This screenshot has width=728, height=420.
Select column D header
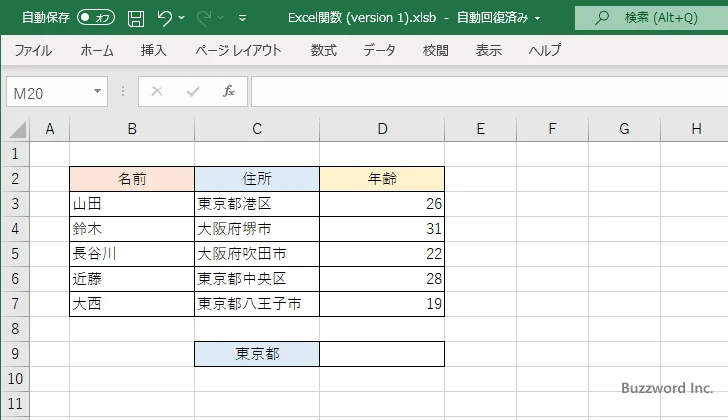tap(382, 129)
